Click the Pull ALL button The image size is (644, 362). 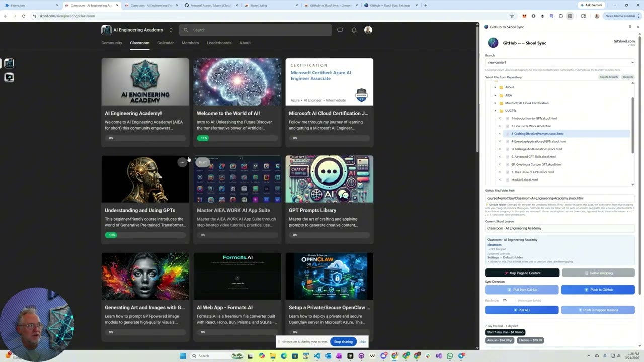(522, 310)
